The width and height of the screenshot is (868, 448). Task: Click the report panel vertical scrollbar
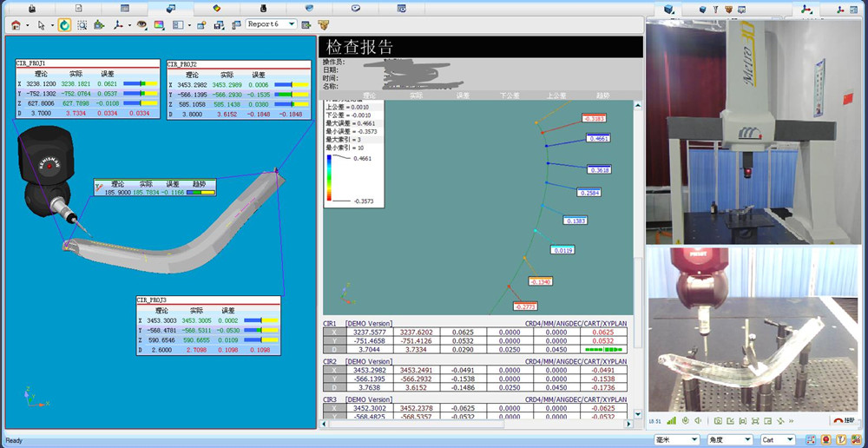click(x=638, y=260)
